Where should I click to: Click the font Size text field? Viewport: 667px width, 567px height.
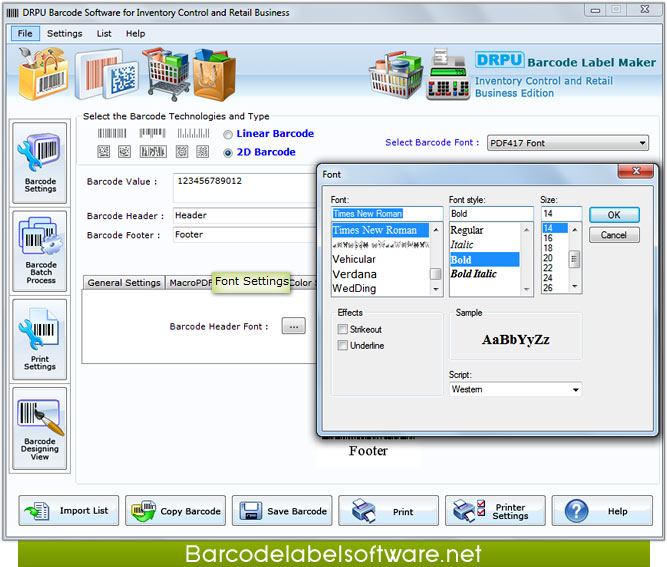click(x=561, y=214)
